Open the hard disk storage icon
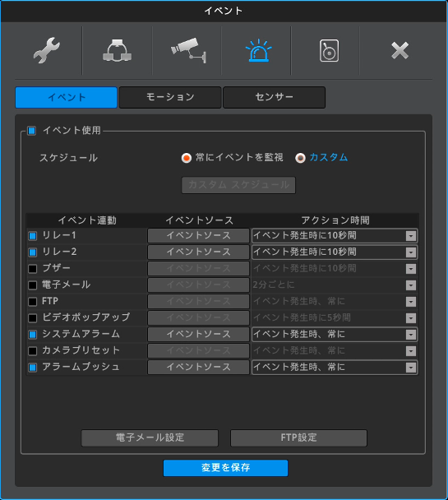The height and width of the screenshot is (500, 448). coord(329,50)
